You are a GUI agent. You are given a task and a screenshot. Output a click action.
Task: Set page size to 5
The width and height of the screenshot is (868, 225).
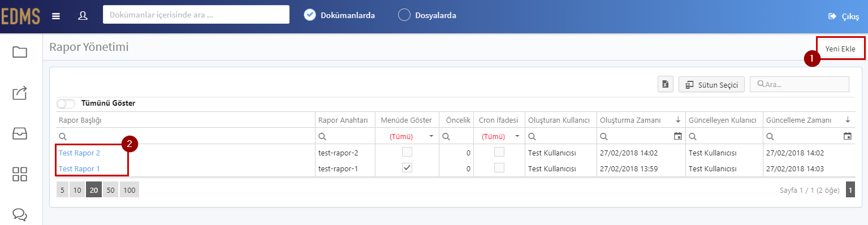click(62, 190)
